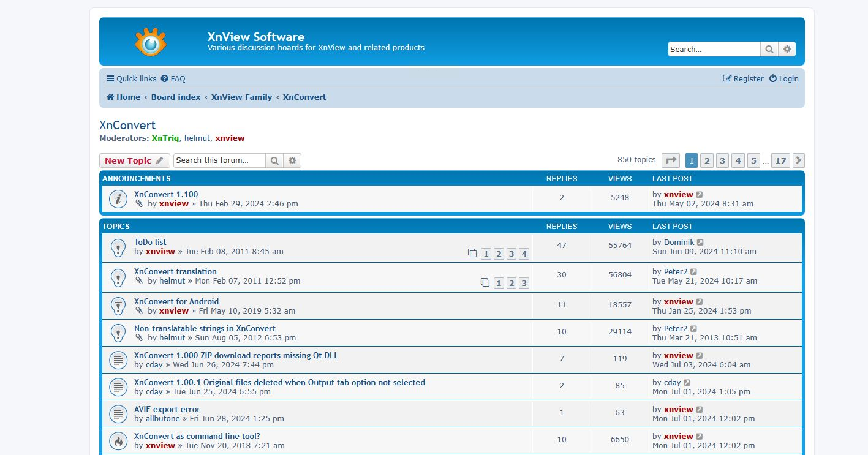Viewport: 868px width, 455px height.
Task: Open moderator XnTriq profile
Action: [x=165, y=138]
